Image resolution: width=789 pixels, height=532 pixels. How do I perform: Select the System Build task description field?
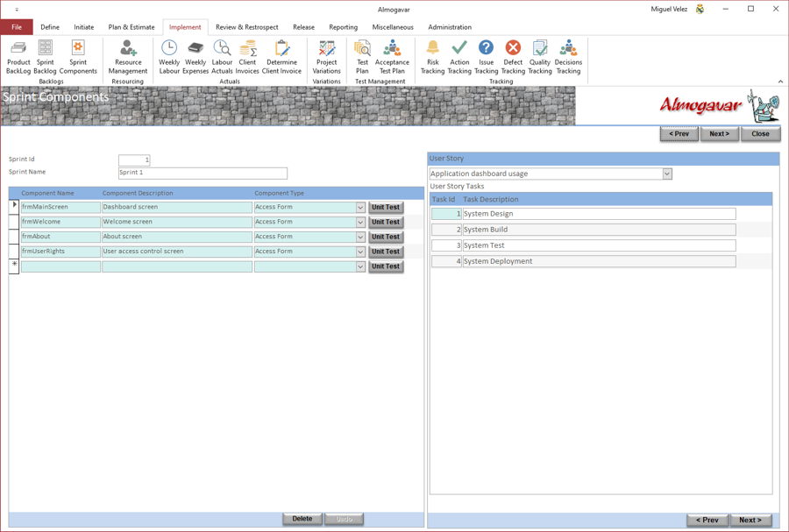(600, 230)
